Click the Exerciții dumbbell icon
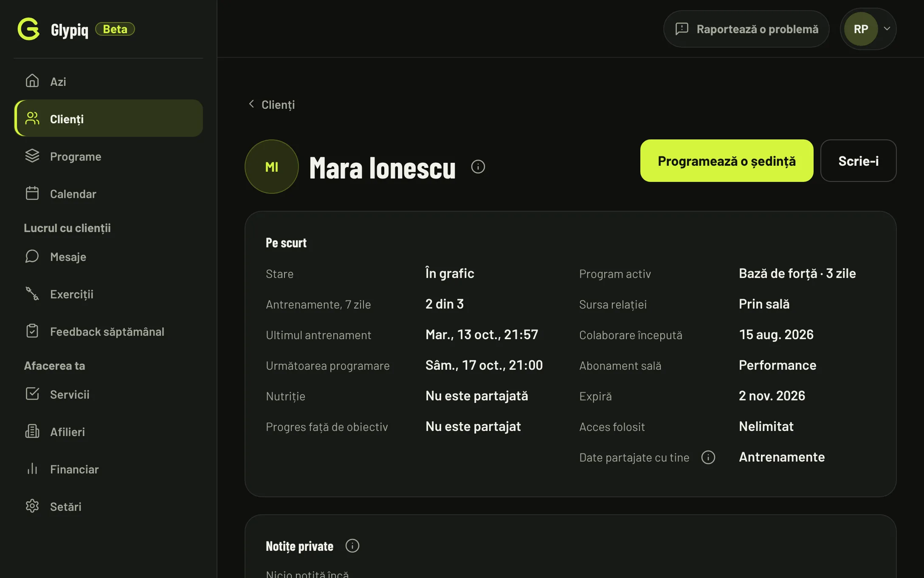Viewport: 924px width, 578px height. pyautogui.click(x=32, y=294)
